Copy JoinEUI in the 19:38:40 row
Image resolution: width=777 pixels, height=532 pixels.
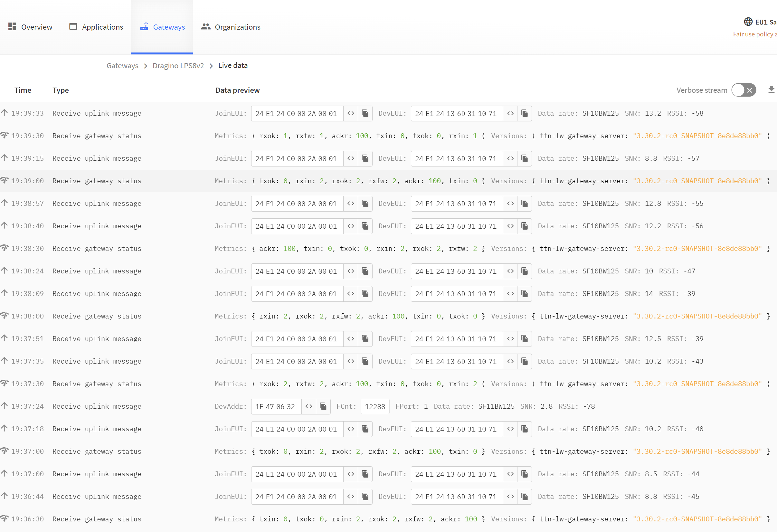click(365, 226)
